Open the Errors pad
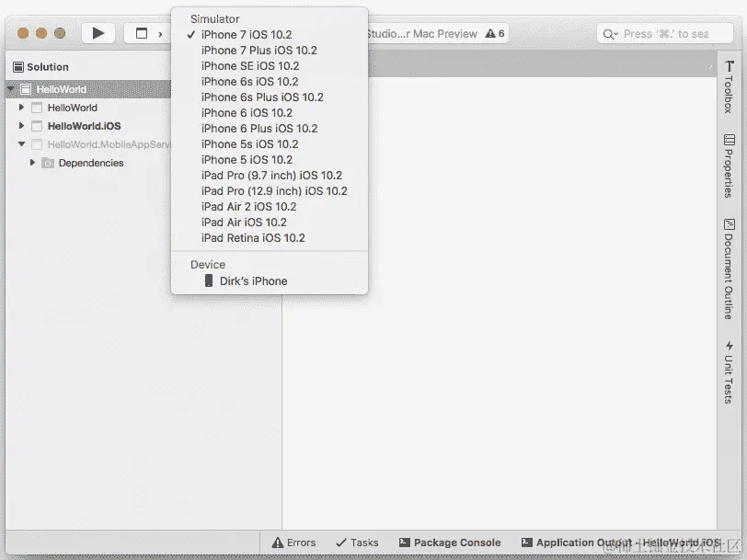The height and width of the screenshot is (560, 747). (293, 543)
